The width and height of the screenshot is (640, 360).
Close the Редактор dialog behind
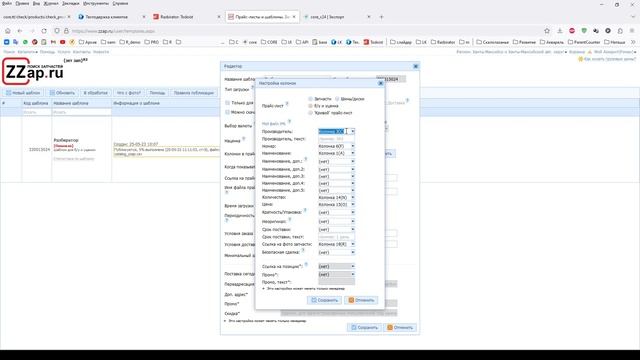click(416, 66)
